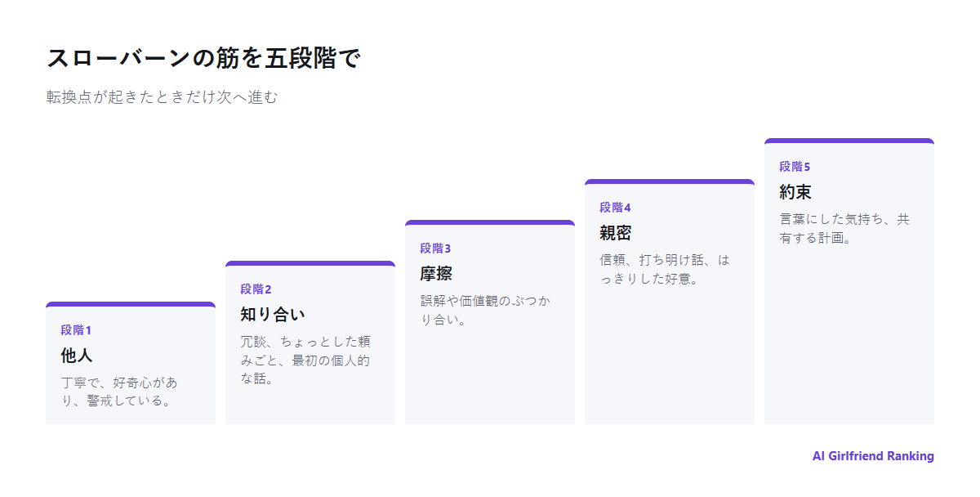This screenshot has width=980, height=497.
Task: Click the 約束 card title
Action: [x=795, y=192]
